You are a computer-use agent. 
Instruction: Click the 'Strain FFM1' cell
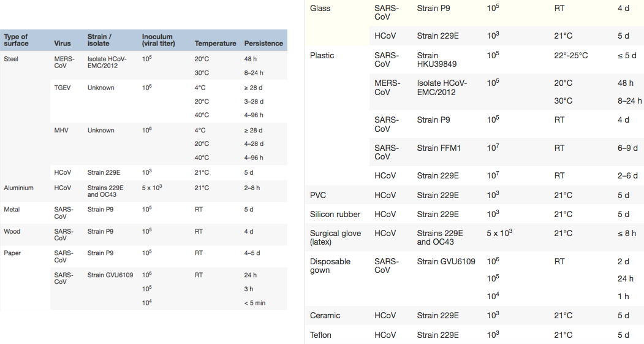[439, 148]
